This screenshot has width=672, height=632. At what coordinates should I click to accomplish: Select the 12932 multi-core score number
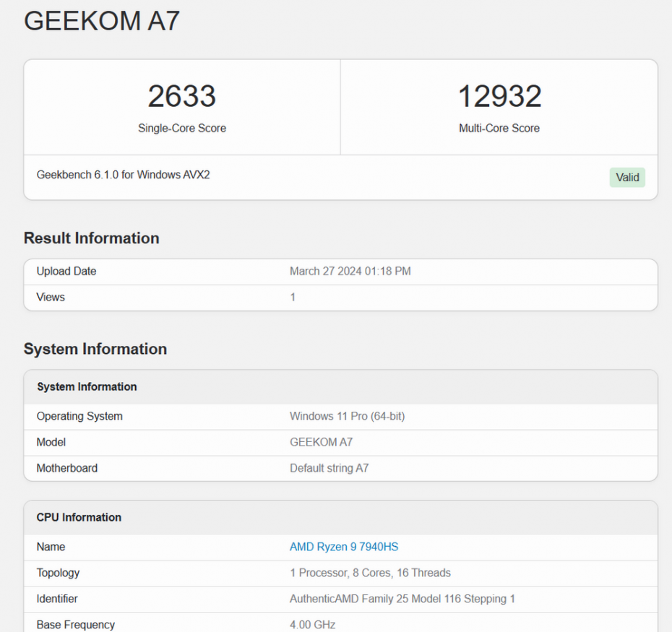point(499,97)
